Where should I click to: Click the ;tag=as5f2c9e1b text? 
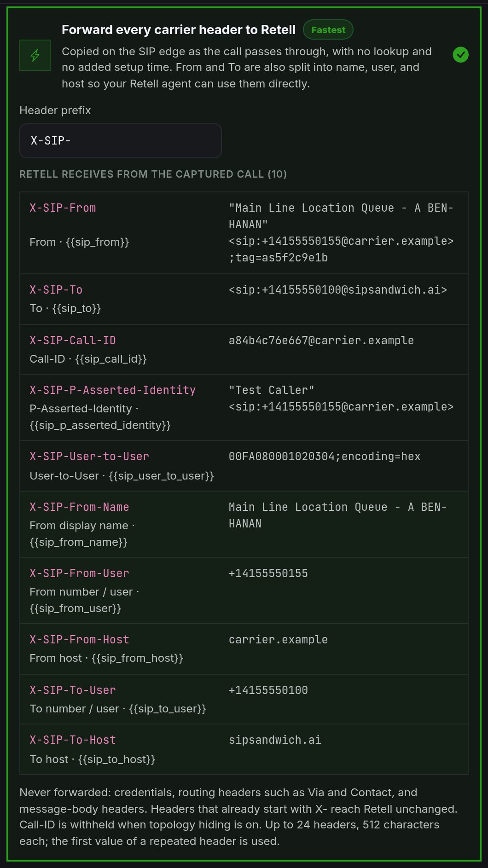pos(278,258)
